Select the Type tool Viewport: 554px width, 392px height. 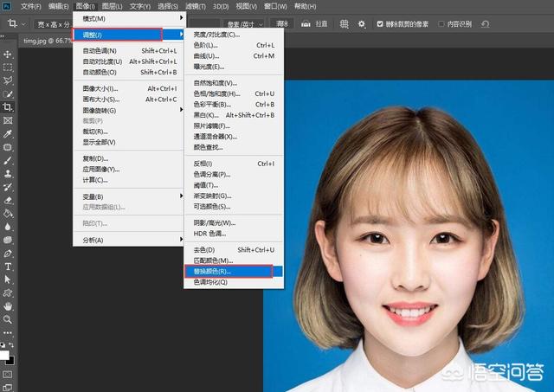coord(8,267)
